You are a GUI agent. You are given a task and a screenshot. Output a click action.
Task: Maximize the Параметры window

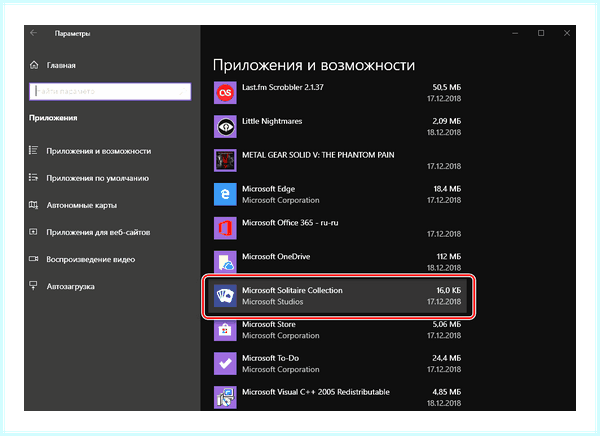tap(541, 33)
